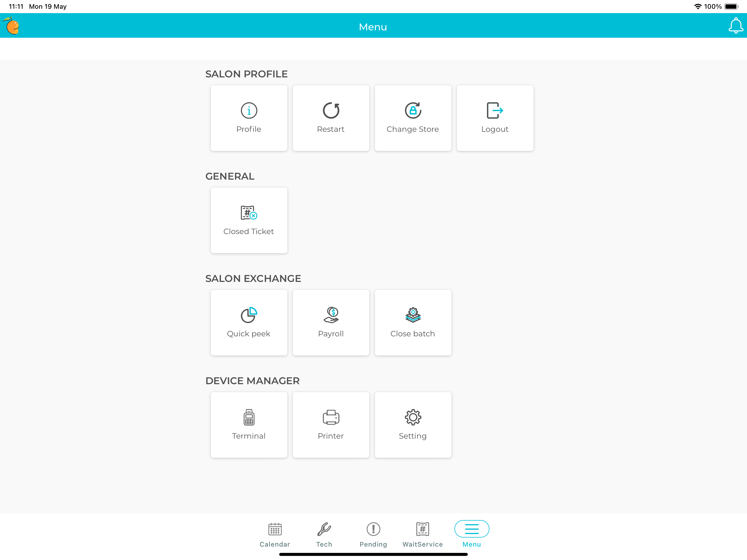Click the Change Store label
747x560 pixels.
(413, 129)
